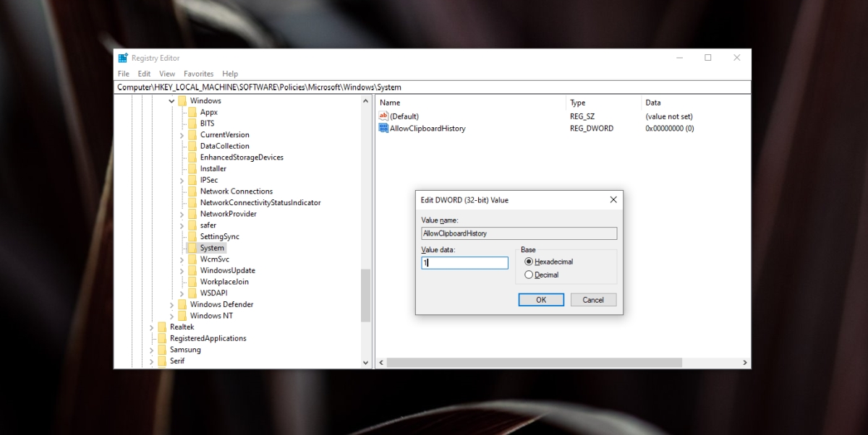
Task: Click the Windows Defender folder icon
Action: tap(184, 304)
